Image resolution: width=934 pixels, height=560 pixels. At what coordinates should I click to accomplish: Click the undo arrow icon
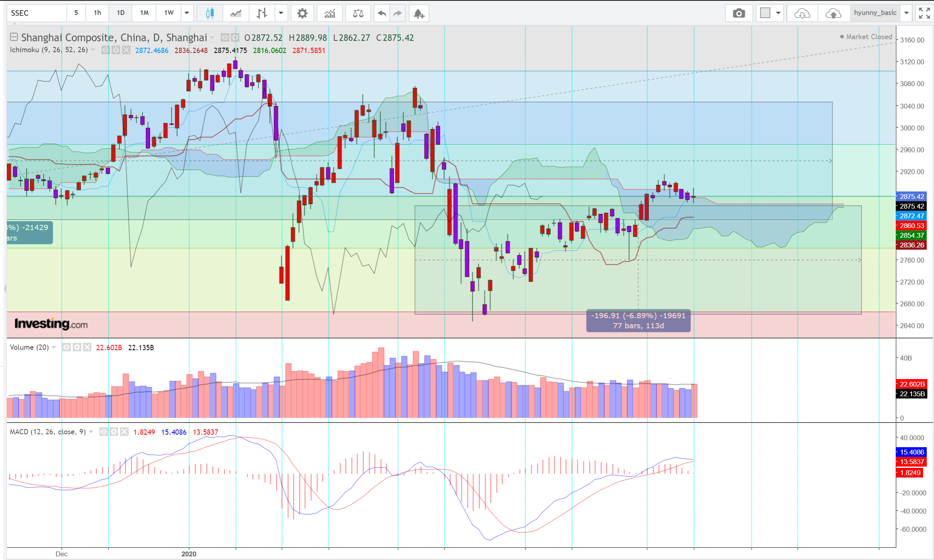tap(382, 13)
